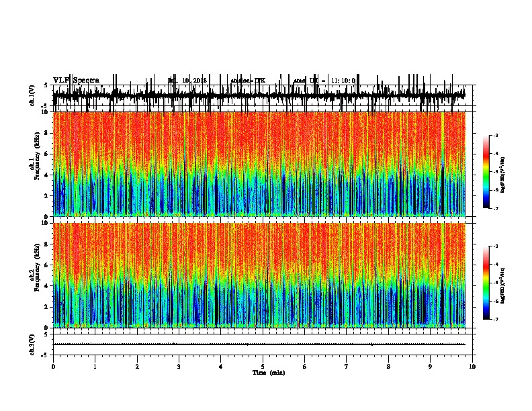Click the '3' tick on the time axis
Viewport: 532px width, 411px height.
[x=179, y=367]
